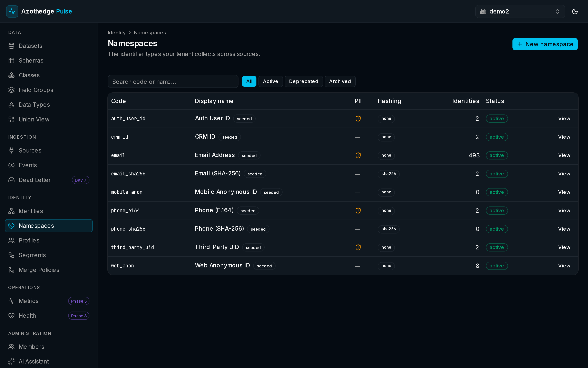Focus the Search code or name field
Viewport: 588px width, 368px height.
click(173, 82)
